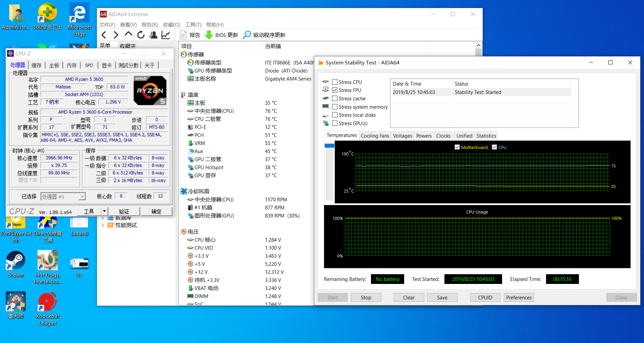Open the 报告(R) menu in AIDA64

click(x=150, y=24)
